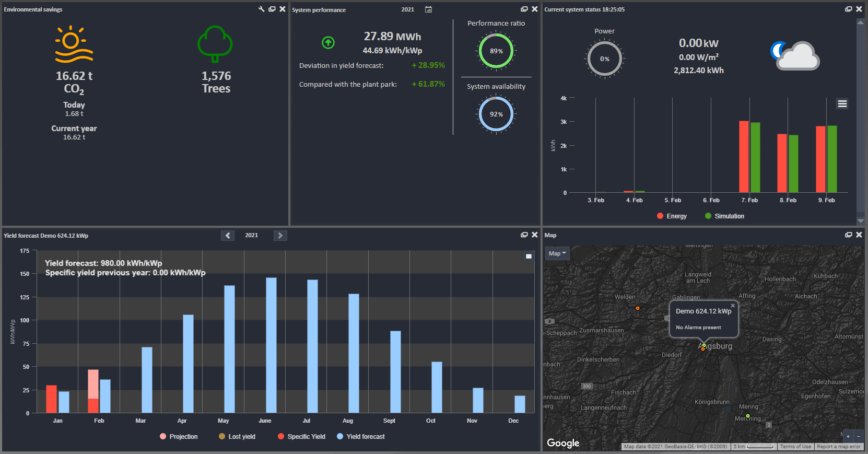Click the 9. Feb green Simulation bar
This screenshot has width=868, height=454.
[832, 159]
